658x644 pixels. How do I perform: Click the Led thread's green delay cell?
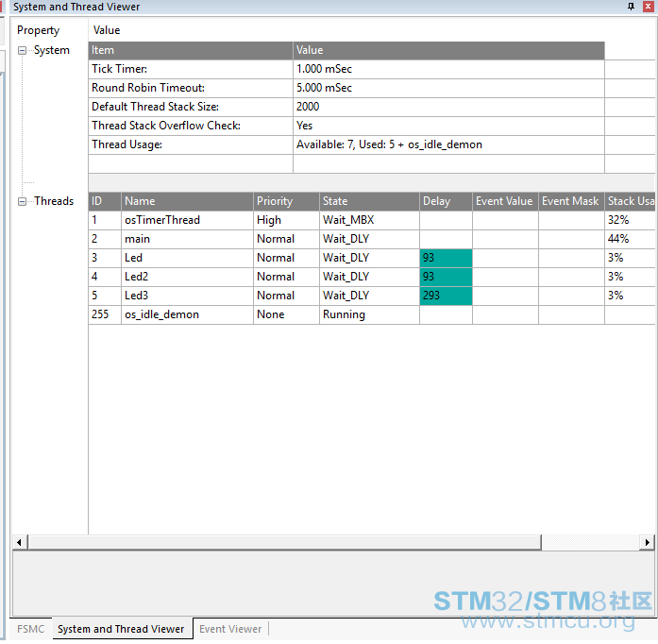point(446,258)
